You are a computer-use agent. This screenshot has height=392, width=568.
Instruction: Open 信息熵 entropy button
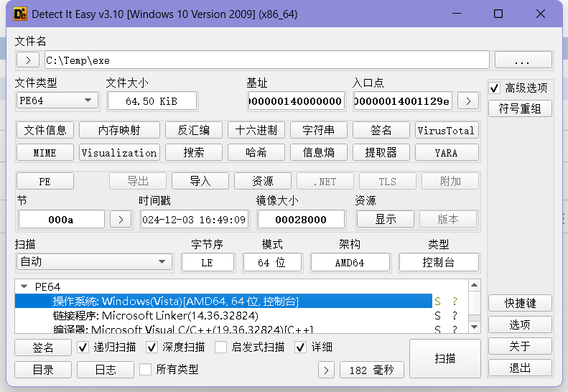(x=319, y=152)
